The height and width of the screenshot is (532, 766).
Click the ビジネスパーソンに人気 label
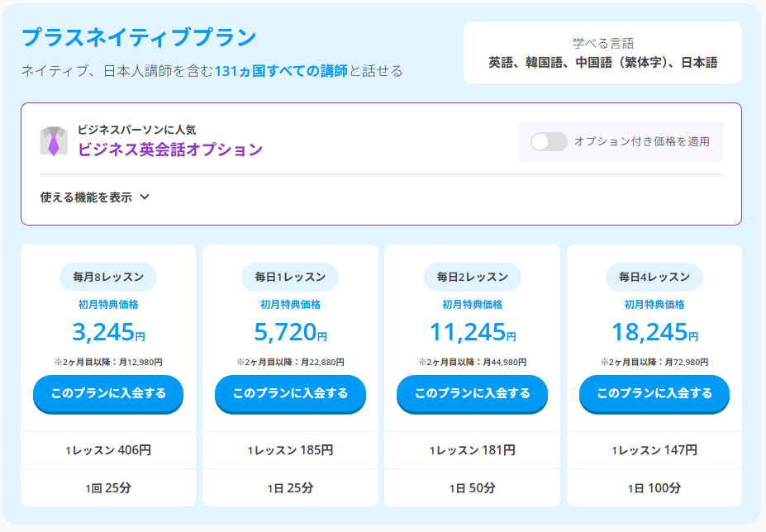[x=136, y=130]
